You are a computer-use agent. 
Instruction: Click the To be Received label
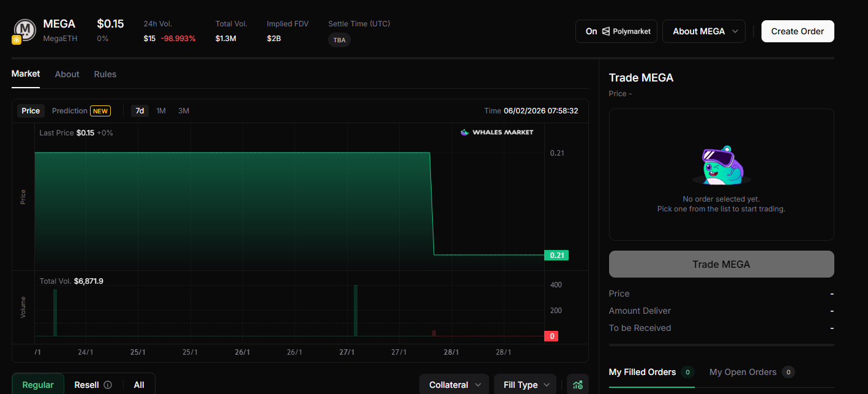640,328
